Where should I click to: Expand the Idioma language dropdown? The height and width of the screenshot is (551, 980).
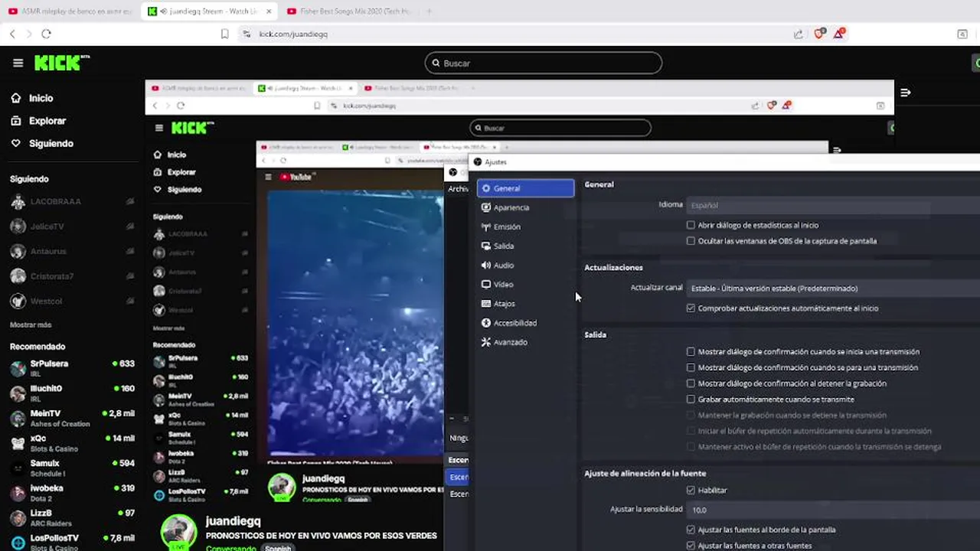click(833, 205)
